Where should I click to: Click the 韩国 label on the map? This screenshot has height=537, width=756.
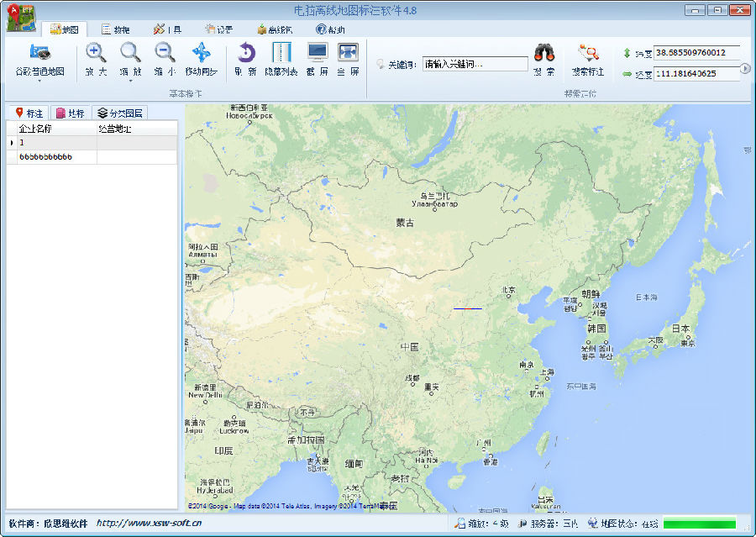(x=596, y=328)
